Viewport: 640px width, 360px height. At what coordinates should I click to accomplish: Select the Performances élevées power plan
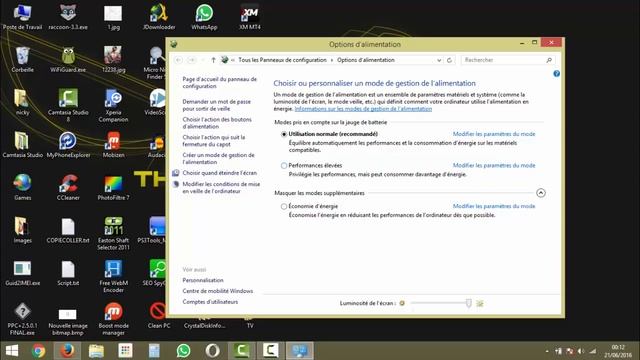[x=284, y=166]
